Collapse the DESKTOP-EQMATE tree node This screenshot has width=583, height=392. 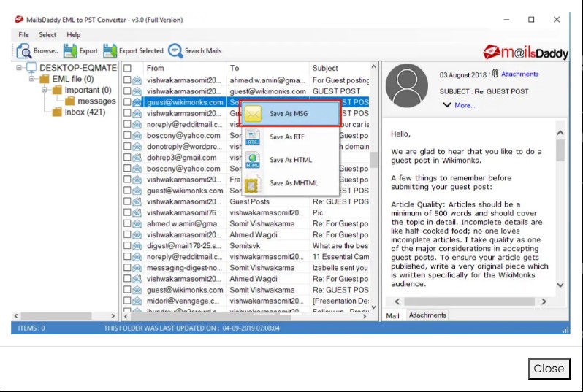[x=19, y=68]
